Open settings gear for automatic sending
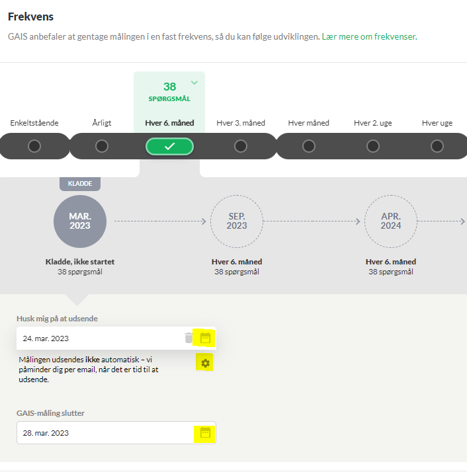Screen dimensions: 467x476 tap(205, 363)
